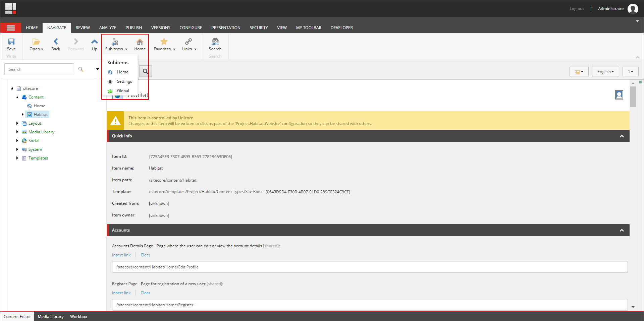The image size is (644, 321).
Task: Expand the Media Library tree node
Action: (17, 132)
